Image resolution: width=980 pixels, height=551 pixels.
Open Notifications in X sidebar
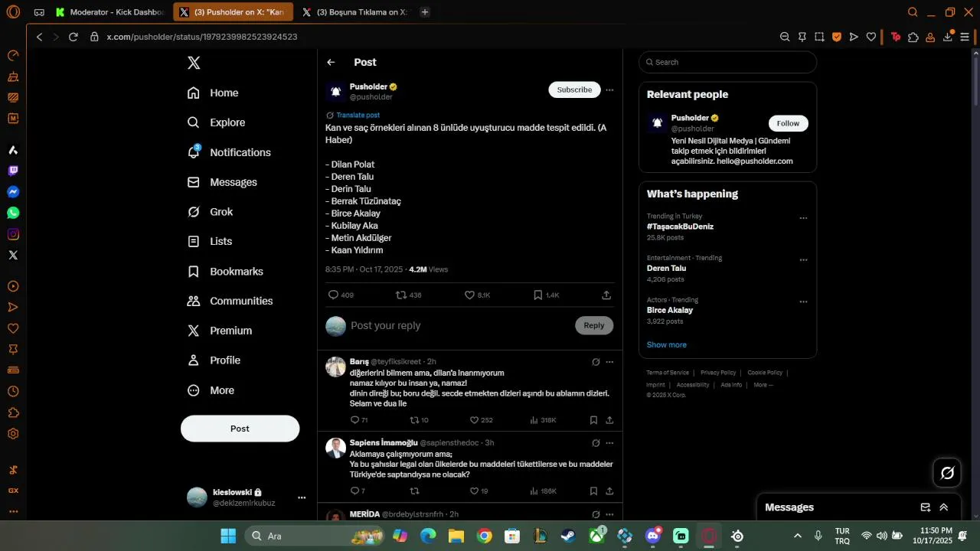coord(229,152)
